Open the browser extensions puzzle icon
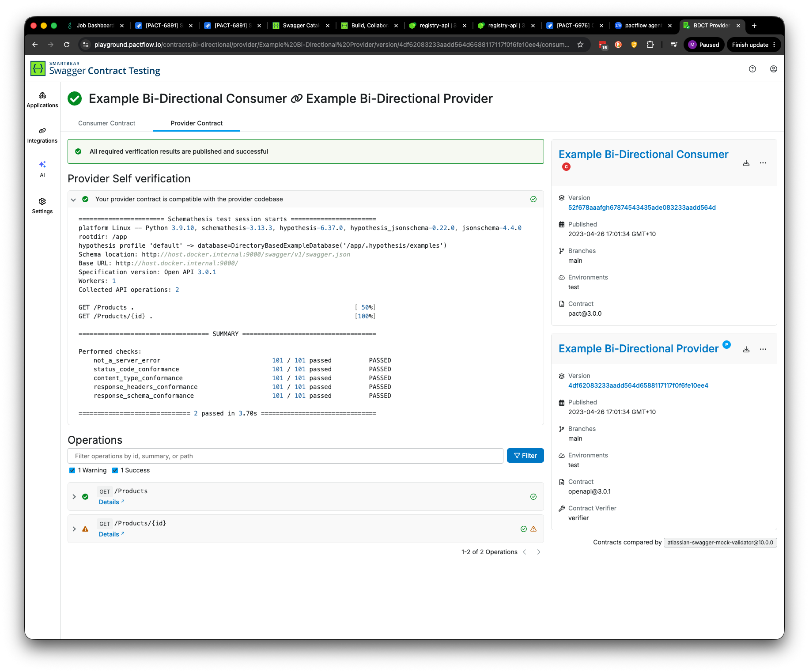The height and width of the screenshot is (672, 809). coord(650,45)
